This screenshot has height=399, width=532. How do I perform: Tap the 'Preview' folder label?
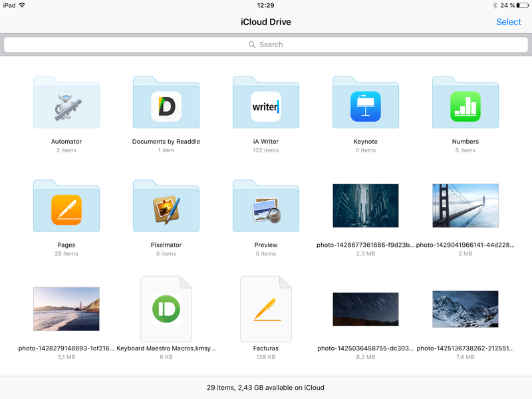[x=266, y=245]
